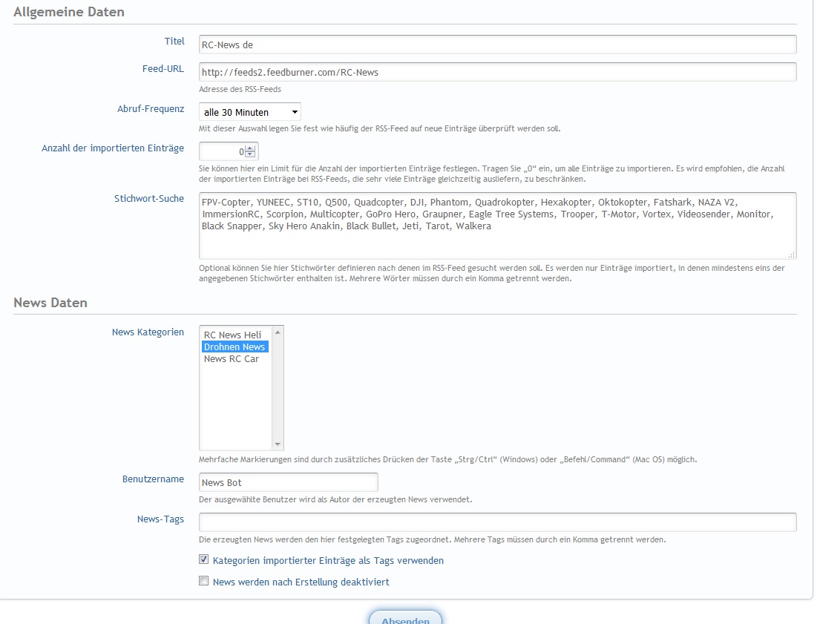This screenshot has height=624, width=840.
Task: Uncheck the use categories as tags checkbox
Action: [x=204, y=560]
